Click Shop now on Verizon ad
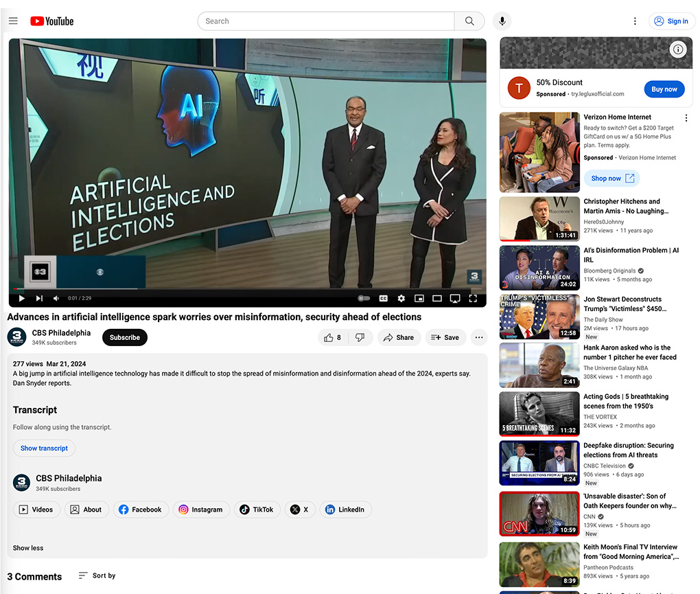Screen dimensions: 700x594 (x=611, y=179)
